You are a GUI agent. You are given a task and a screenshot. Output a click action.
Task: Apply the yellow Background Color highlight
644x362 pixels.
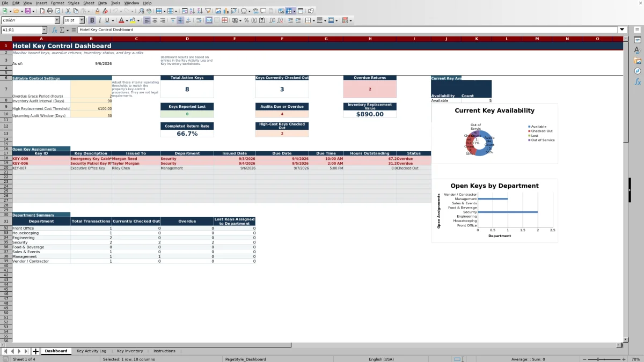[x=133, y=20]
